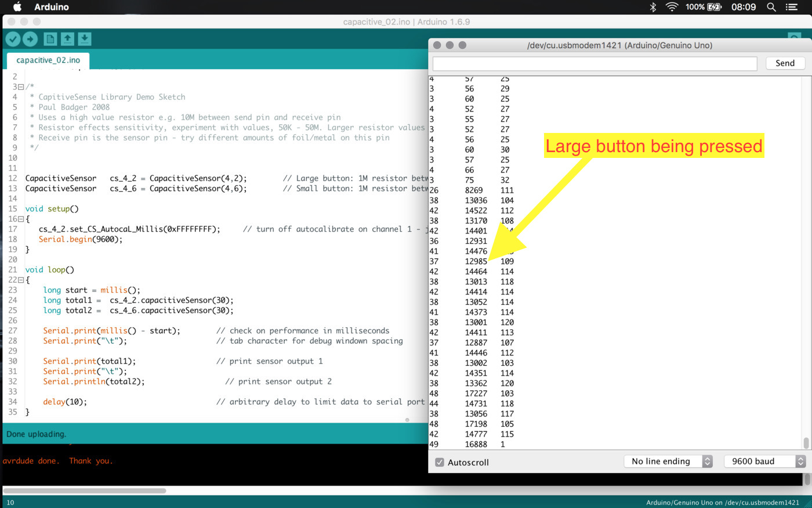Click 'Serial.begin(9600);' code line
Viewport: 812px width, 508px height.
click(x=81, y=239)
